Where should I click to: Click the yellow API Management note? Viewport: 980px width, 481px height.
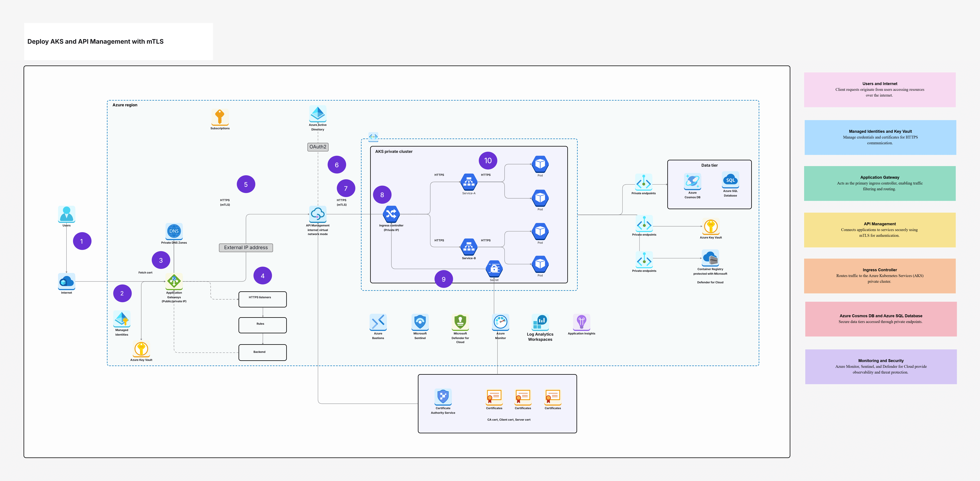880,230
